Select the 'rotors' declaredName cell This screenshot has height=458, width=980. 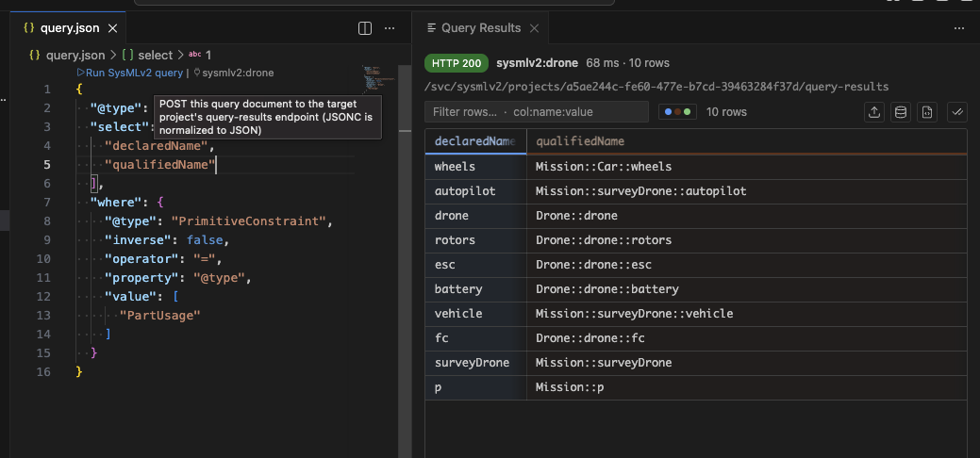475,240
